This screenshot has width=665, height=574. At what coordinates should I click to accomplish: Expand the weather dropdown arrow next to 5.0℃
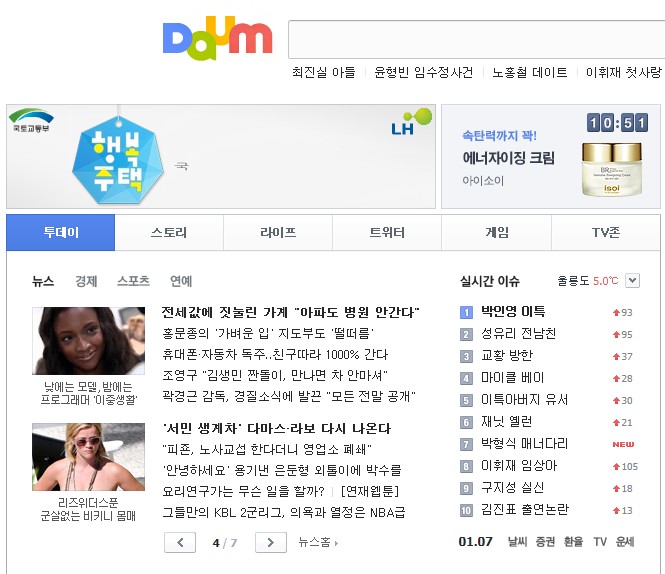click(x=632, y=280)
